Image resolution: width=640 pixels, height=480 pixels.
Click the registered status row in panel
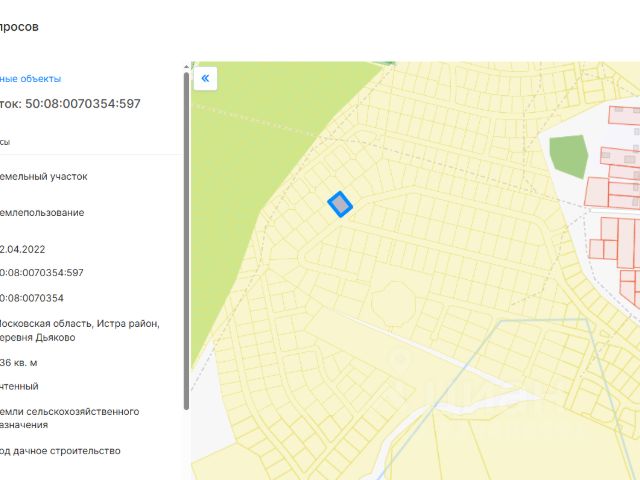(x=20, y=386)
